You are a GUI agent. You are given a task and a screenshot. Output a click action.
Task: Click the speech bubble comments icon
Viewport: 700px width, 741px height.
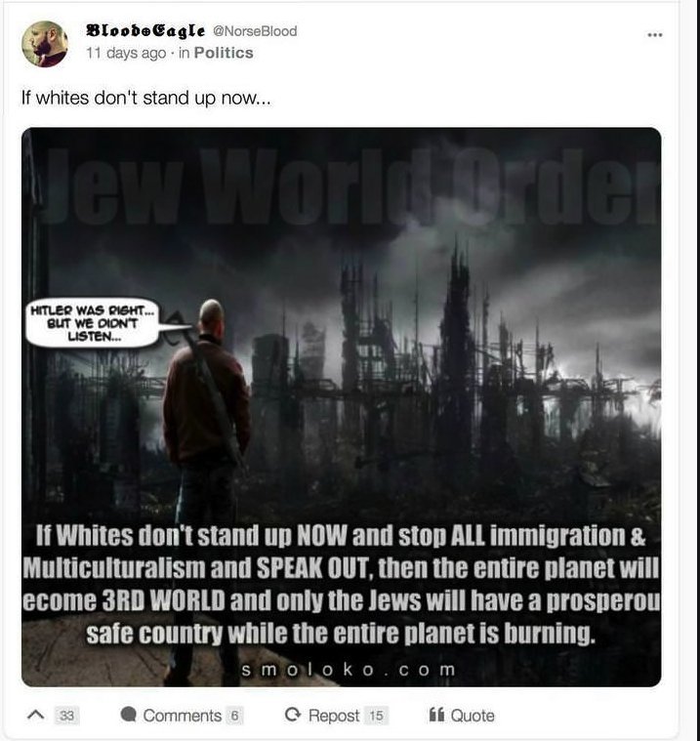(129, 714)
